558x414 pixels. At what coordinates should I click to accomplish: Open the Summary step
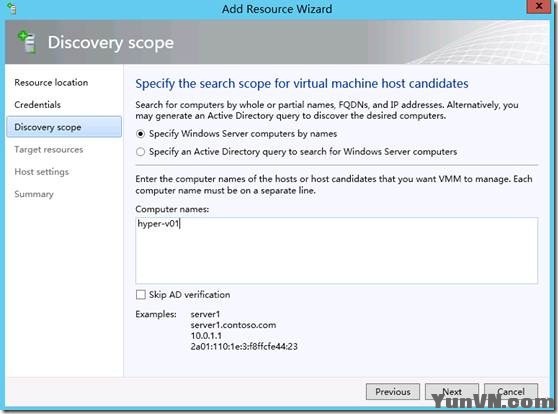[x=34, y=194]
